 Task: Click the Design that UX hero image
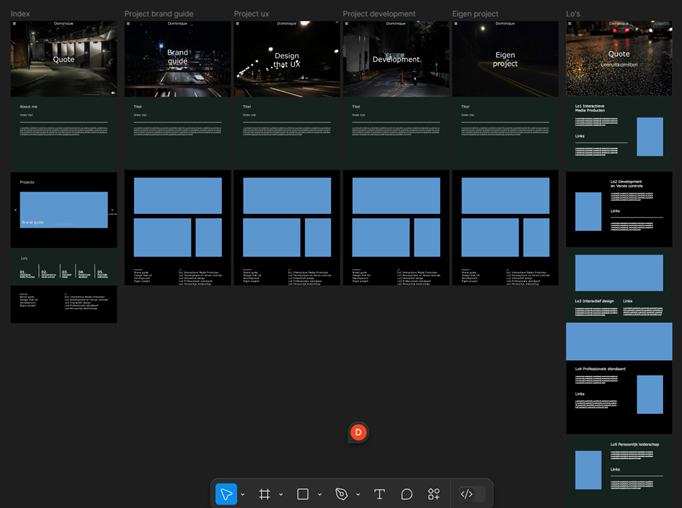[287, 60]
